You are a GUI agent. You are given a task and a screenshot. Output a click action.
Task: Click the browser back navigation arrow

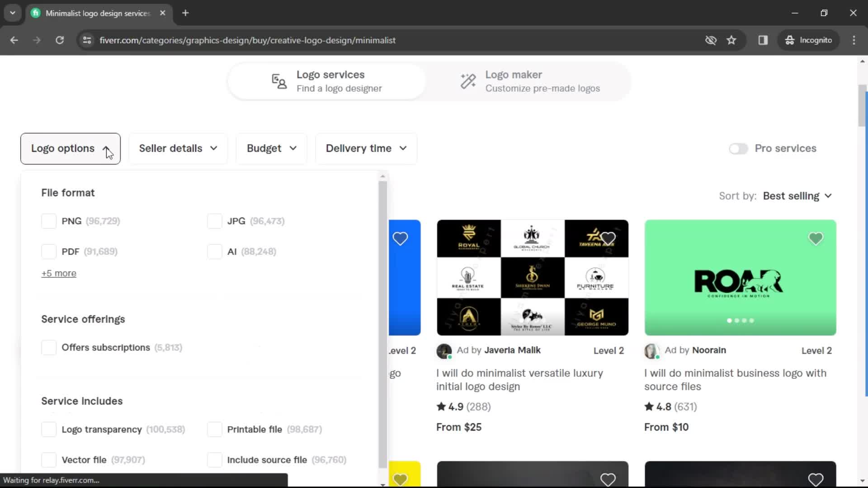[x=14, y=40]
